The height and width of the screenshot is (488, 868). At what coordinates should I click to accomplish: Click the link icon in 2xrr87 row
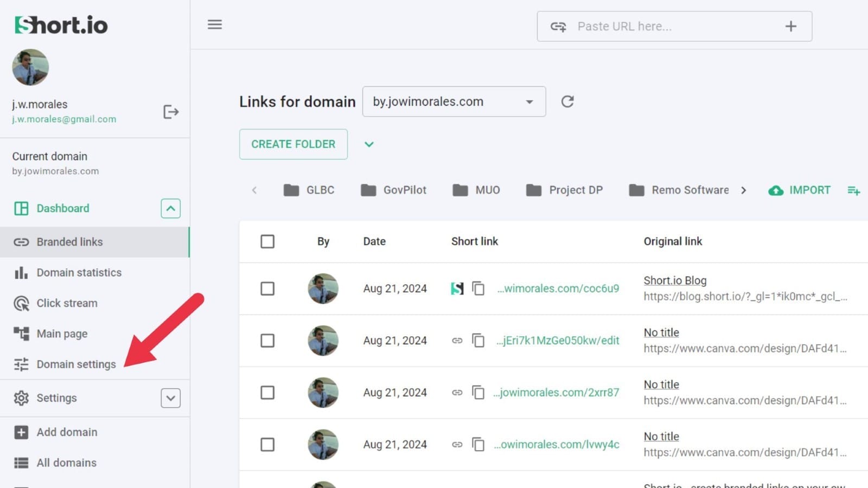pos(457,393)
